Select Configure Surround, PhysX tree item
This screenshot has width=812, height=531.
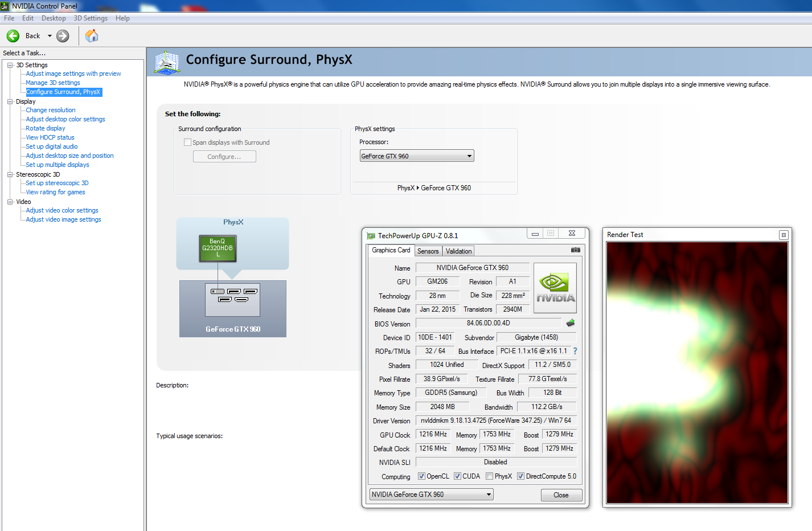[63, 92]
